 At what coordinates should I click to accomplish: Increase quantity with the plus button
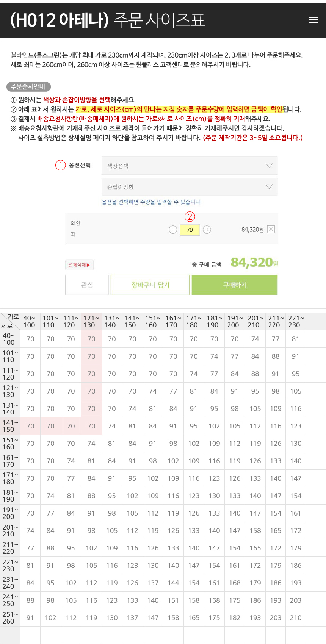coord(207,230)
